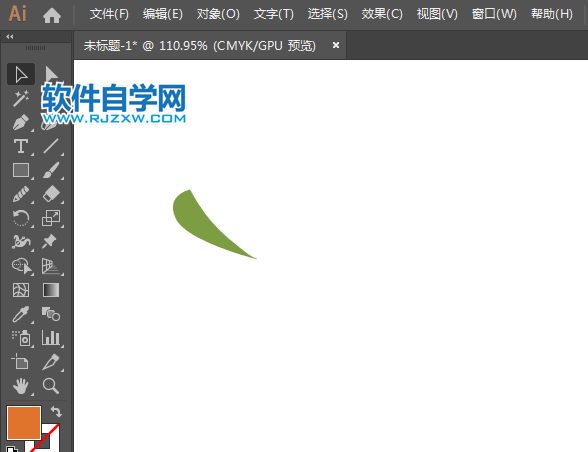The image size is (588, 452).
Task: Select the Column Graph tool
Action: pos(51,338)
